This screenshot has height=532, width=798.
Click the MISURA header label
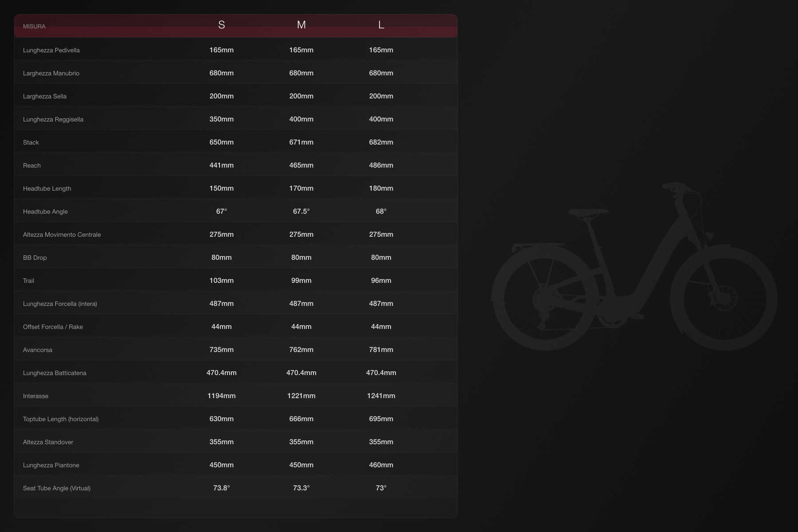34,27
